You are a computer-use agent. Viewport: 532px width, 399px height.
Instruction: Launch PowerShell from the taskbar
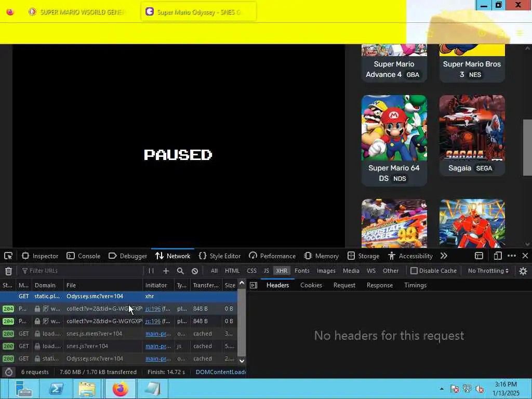click(x=56, y=389)
